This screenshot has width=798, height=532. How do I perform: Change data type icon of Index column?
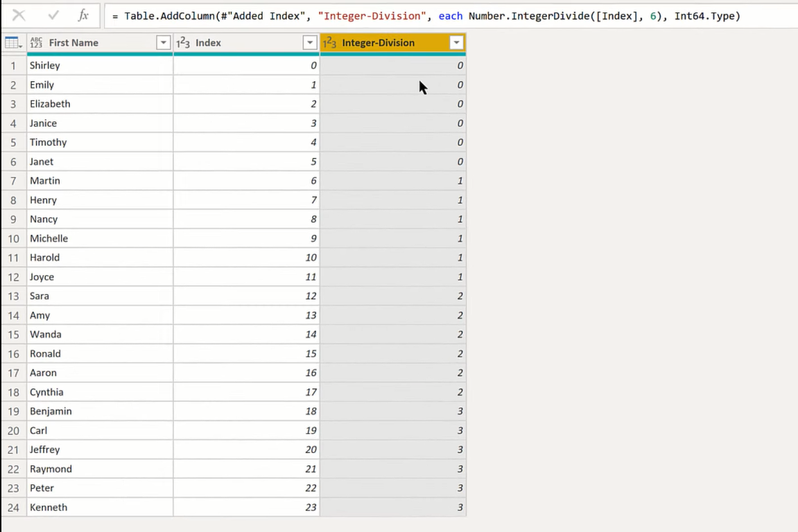point(183,43)
